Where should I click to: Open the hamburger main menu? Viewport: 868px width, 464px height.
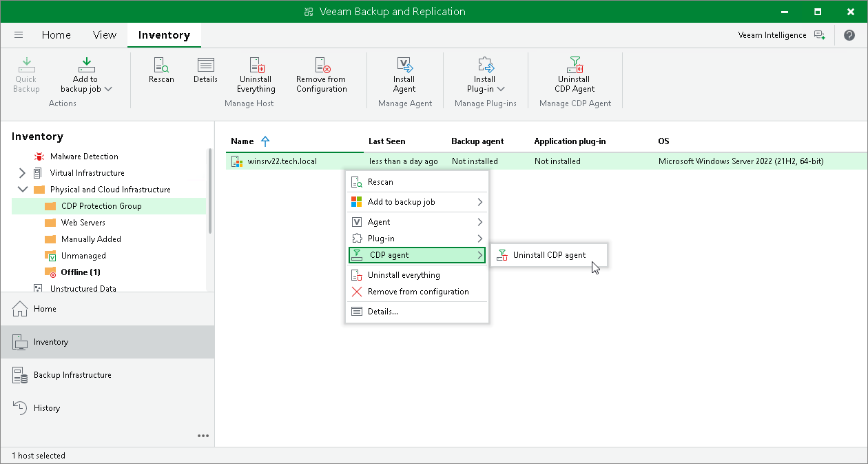coord(19,35)
